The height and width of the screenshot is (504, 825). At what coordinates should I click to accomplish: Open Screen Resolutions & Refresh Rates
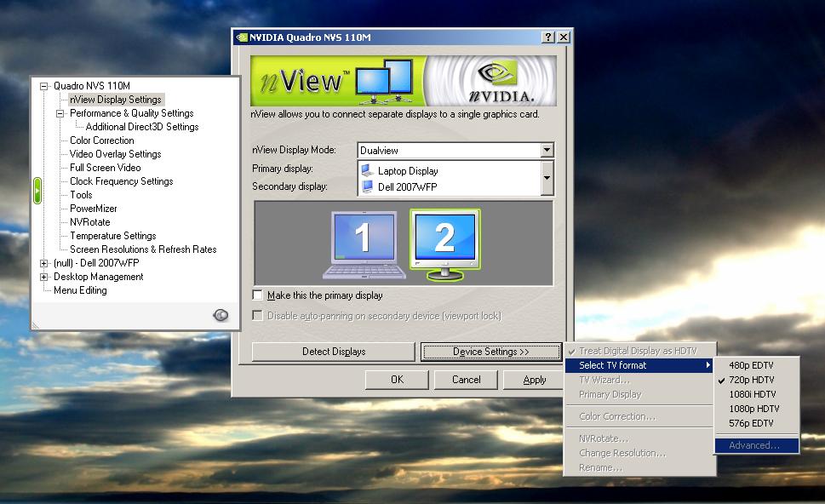pyautogui.click(x=143, y=249)
